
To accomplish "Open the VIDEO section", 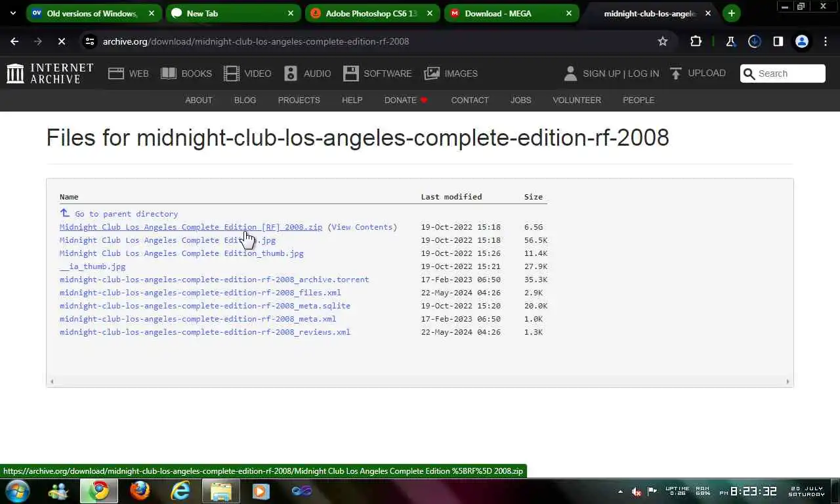I will (x=247, y=73).
